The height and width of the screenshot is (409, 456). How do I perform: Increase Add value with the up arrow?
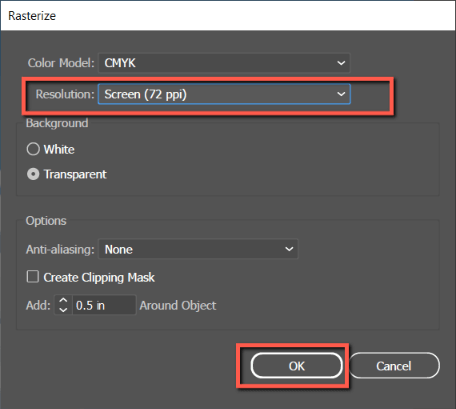click(63, 300)
